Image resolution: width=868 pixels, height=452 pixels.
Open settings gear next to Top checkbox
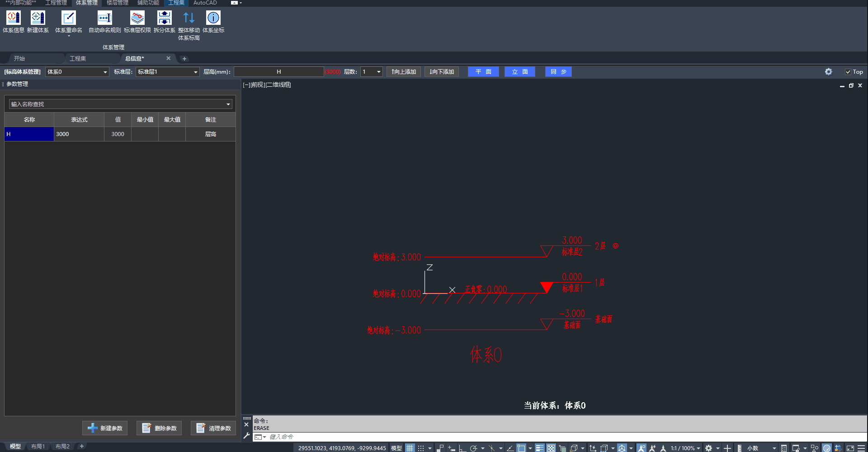tap(828, 72)
